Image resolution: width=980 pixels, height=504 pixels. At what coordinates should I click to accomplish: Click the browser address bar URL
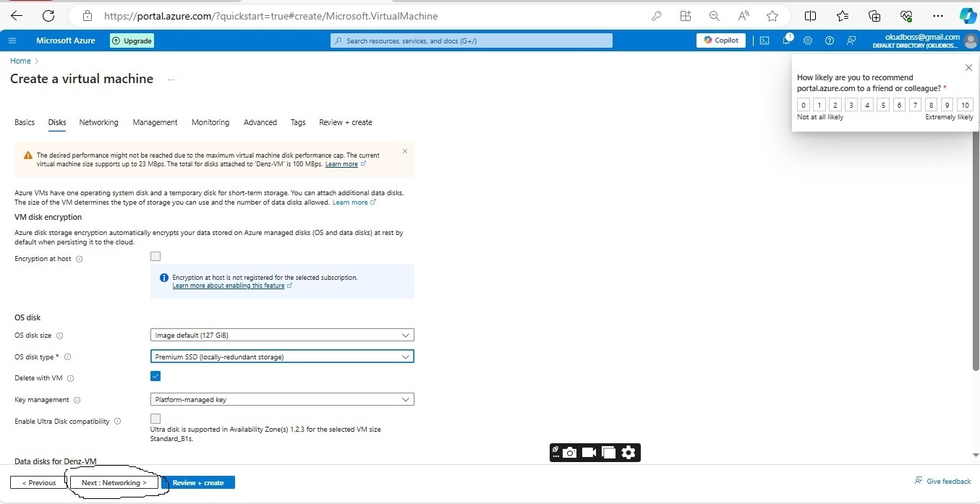[x=270, y=16]
